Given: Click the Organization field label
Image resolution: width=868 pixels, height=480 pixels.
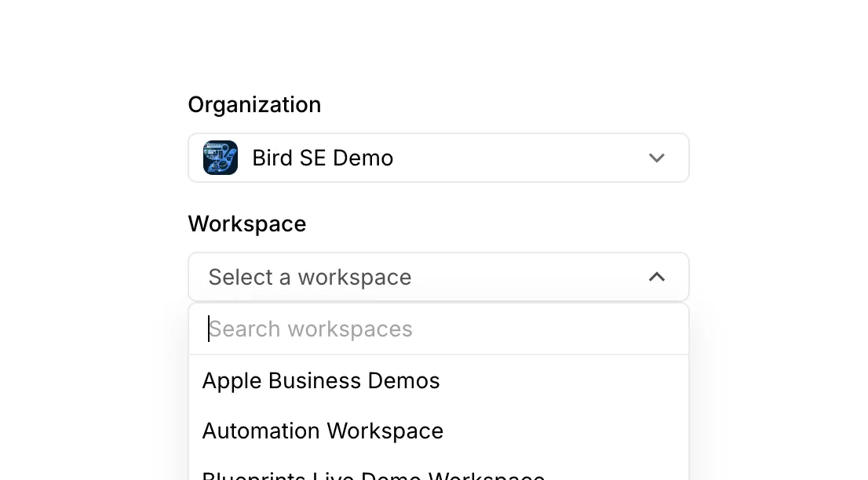Looking at the screenshot, I should (x=254, y=104).
